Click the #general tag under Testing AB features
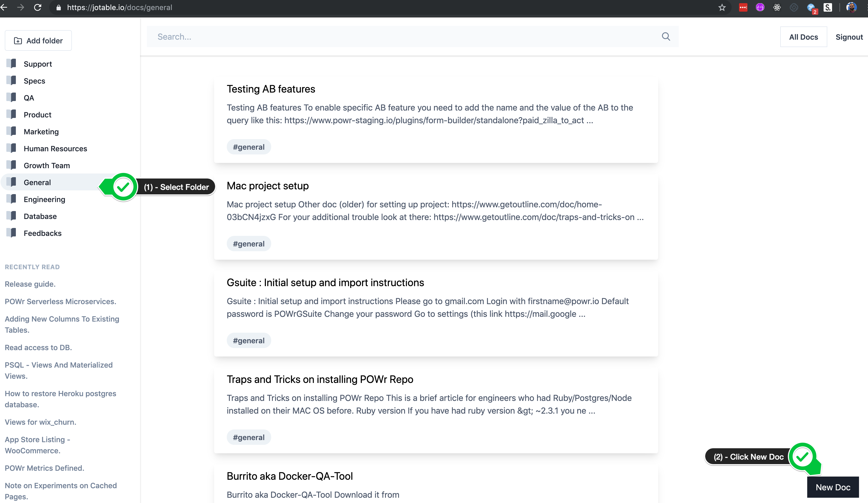Viewport: 868px width, 503px height. click(x=248, y=147)
